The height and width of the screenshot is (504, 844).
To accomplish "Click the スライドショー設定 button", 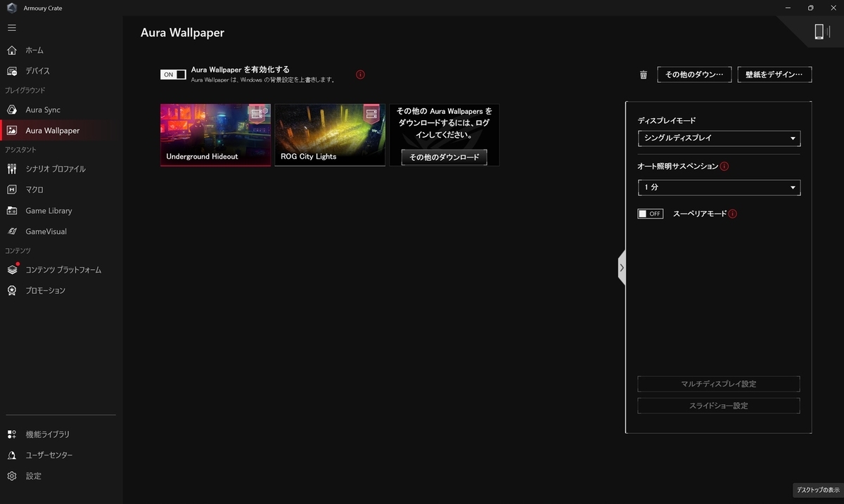I will click(x=719, y=406).
